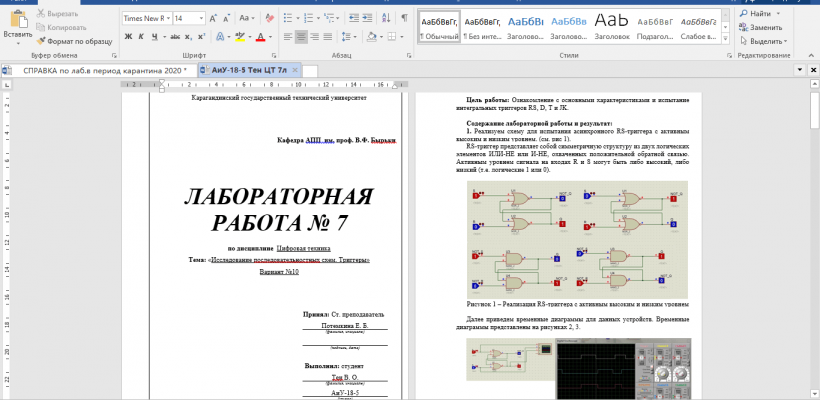
Task: Click the multilevel list icon
Action: pos(329,18)
